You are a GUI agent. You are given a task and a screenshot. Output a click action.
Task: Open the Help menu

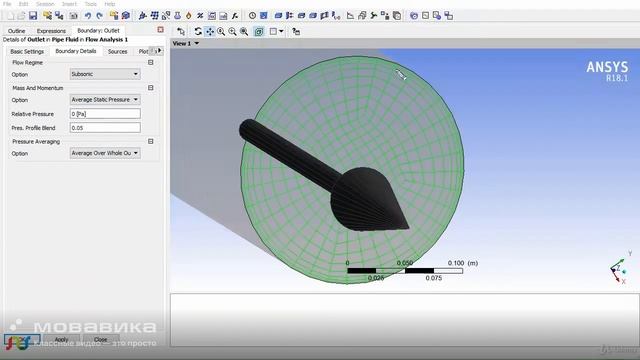109,4
